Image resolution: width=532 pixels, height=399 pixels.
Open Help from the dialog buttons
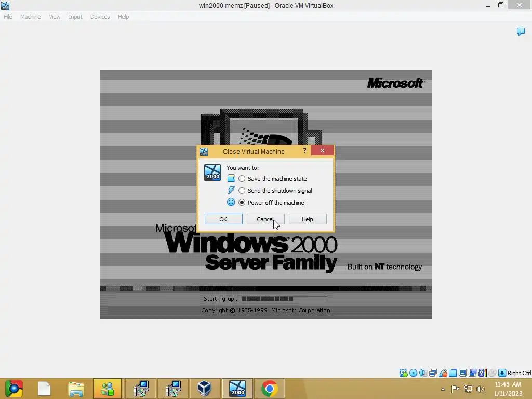pyautogui.click(x=308, y=219)
